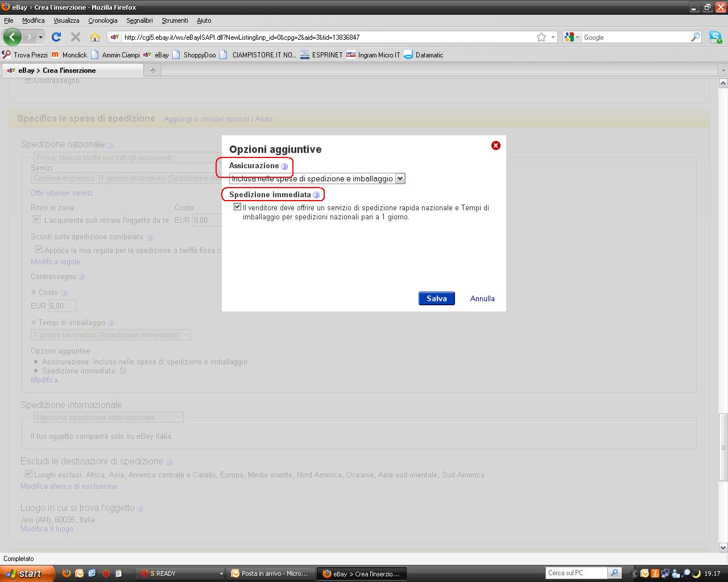
Task: Open help icon next to Spedizione immediata
Action: click(316, 195)
